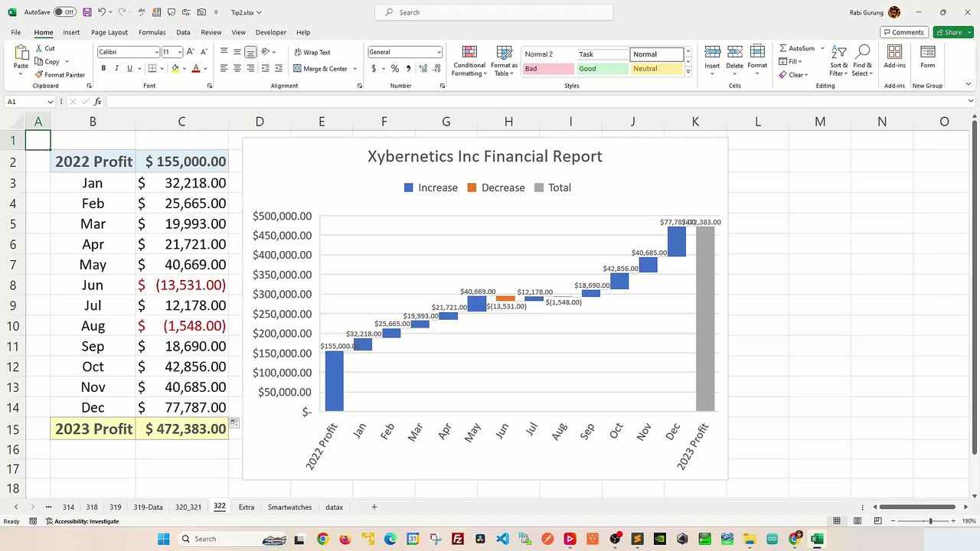Image resolution: width=980 pixels, height=551 pixels.
Task: Click Insert Function fx icon
Action: coord(97,102)
